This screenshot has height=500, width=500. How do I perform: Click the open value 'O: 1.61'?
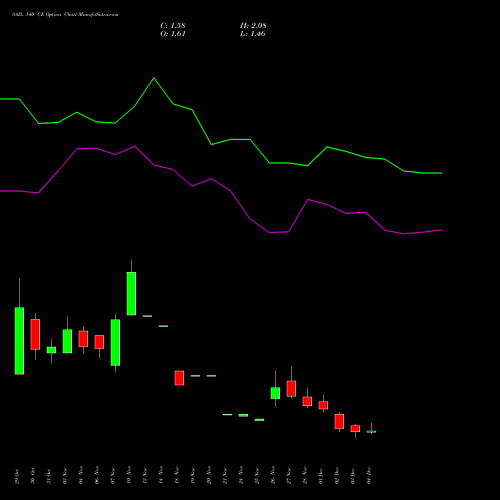(x=173, y=34)
